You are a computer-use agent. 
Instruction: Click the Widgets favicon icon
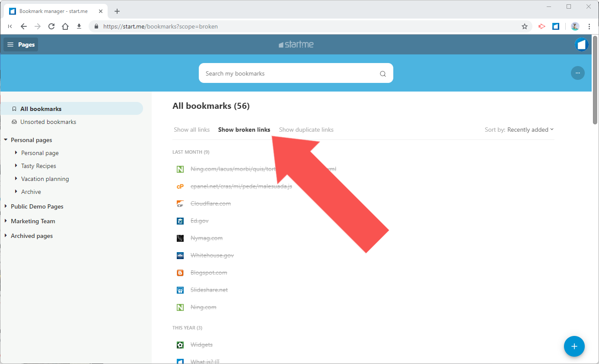pyautogui.click(x=180, y=345)
